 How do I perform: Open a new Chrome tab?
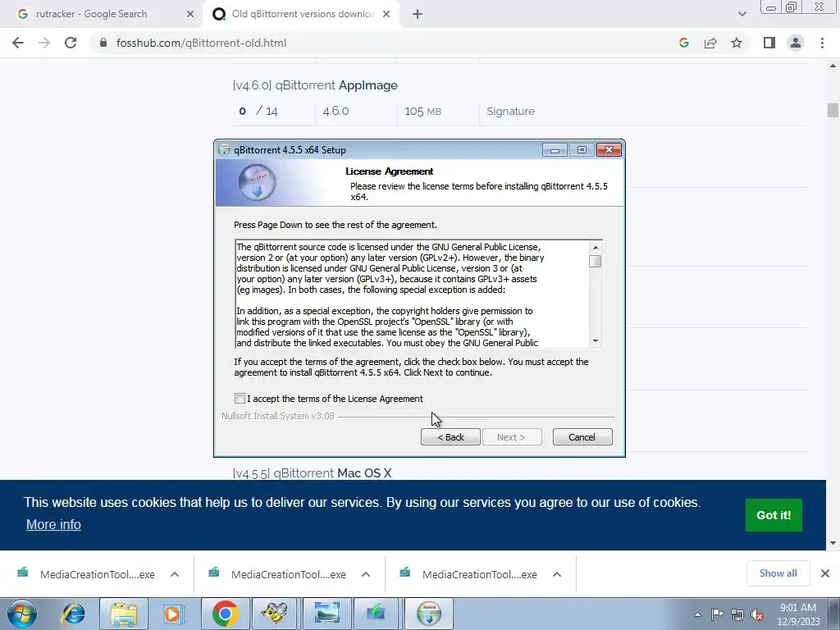point(418,15)
